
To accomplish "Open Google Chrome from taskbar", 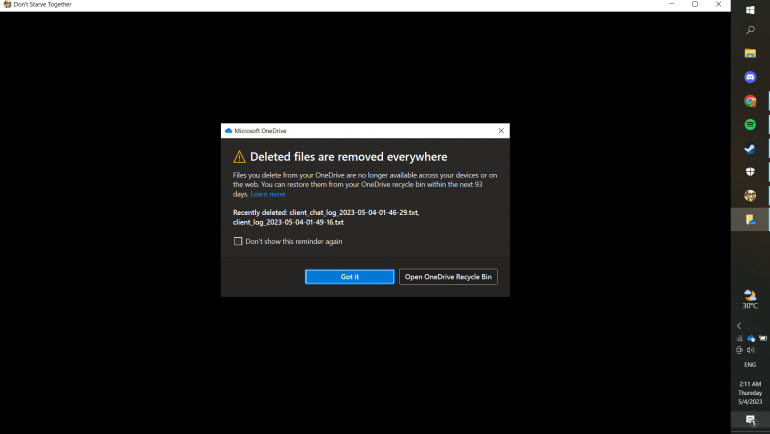I will [750, 101].
